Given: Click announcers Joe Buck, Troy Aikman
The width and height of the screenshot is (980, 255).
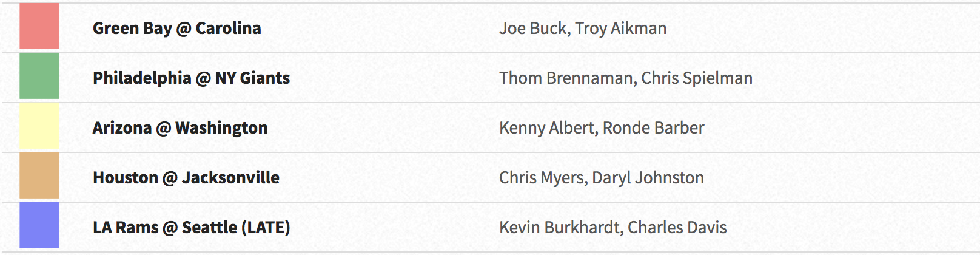Looking at the screenshot, I should pos(583,29).
